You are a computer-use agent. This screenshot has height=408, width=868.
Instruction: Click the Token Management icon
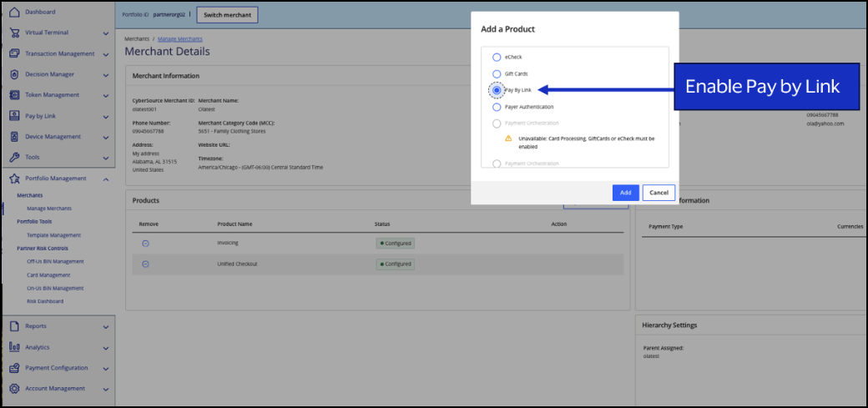tap(14, 95)
